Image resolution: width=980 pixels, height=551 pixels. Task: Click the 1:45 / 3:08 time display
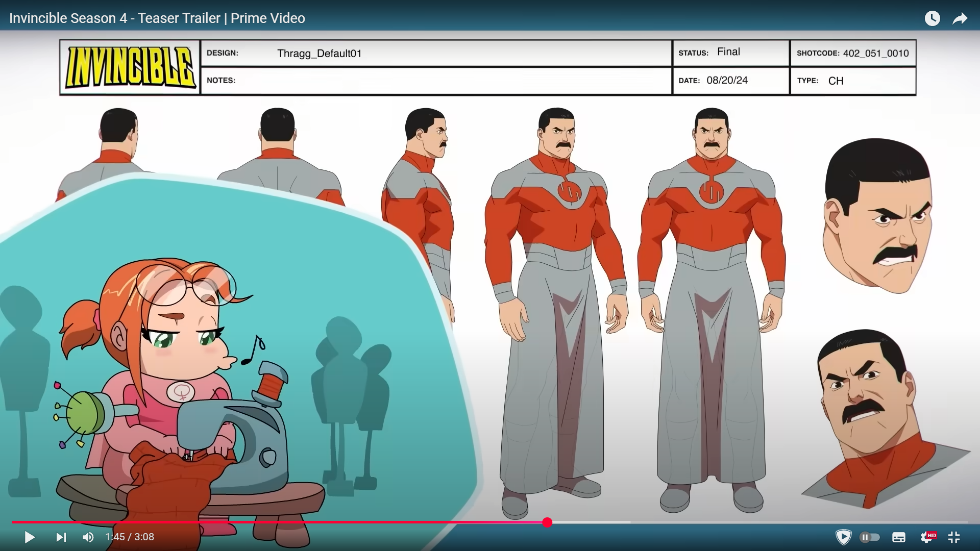coord(130,537)
